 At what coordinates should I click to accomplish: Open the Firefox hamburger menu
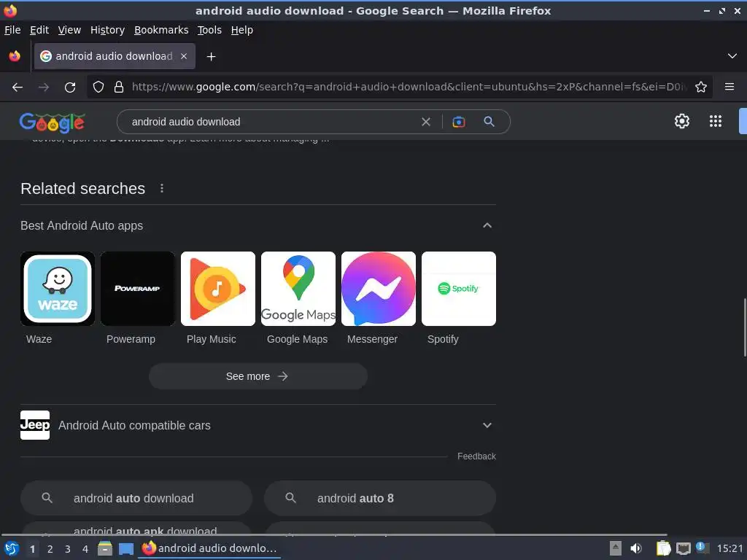tap(729, 87)
